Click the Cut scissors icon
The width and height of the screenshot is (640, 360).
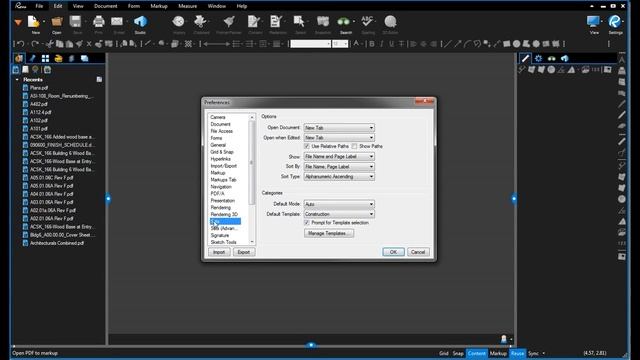coord(50,44)
